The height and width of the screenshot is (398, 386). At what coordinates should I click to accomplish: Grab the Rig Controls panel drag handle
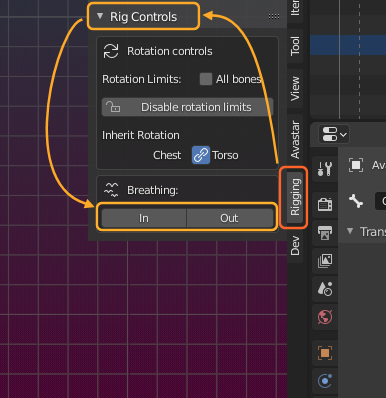click(x=274, y=16)
